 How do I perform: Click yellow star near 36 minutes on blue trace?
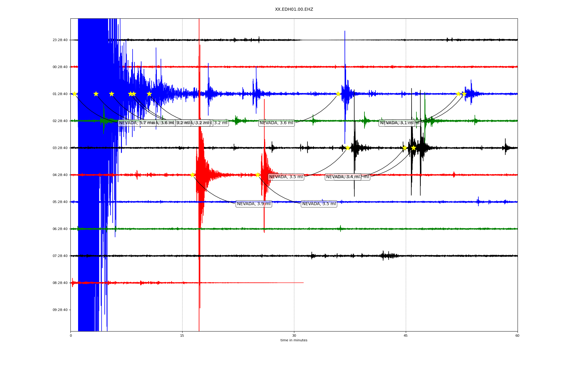[x=338, y=94]
